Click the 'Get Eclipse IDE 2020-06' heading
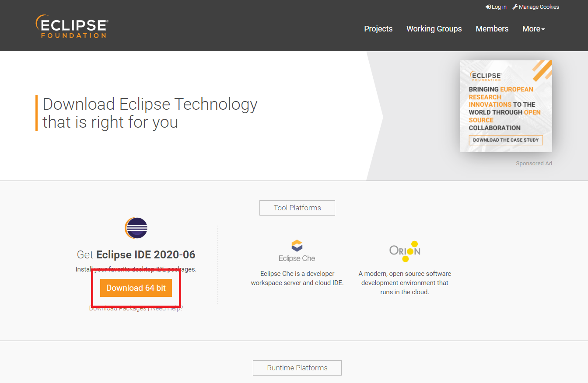This screenshot has height=383, width=588. [136, 254]
